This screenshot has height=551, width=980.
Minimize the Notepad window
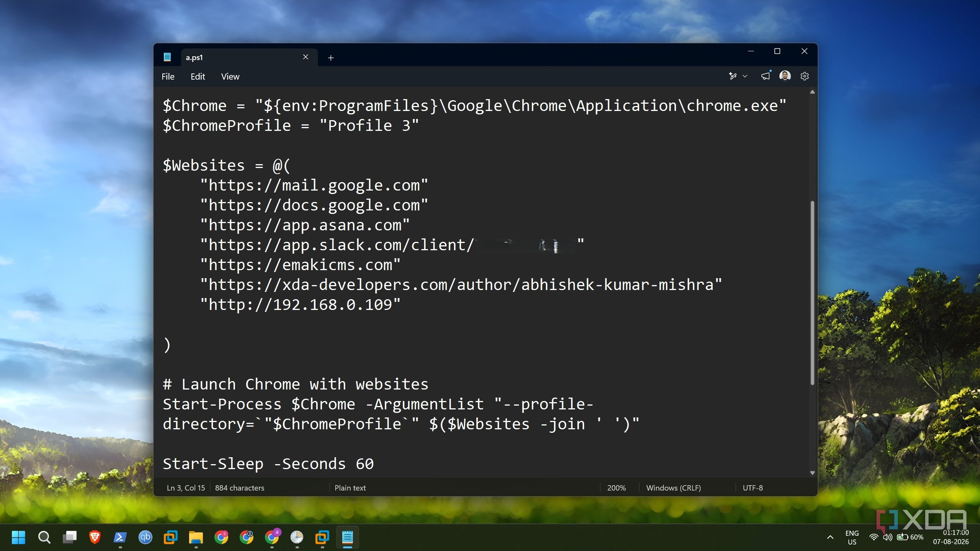click(751, 51)
